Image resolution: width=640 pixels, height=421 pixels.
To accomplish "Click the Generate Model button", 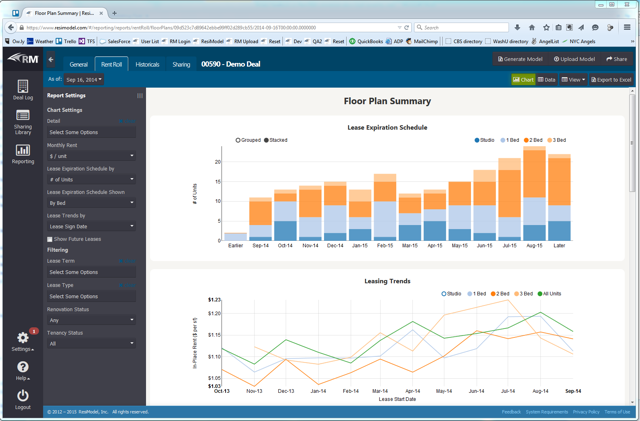I will click(521, 59).
